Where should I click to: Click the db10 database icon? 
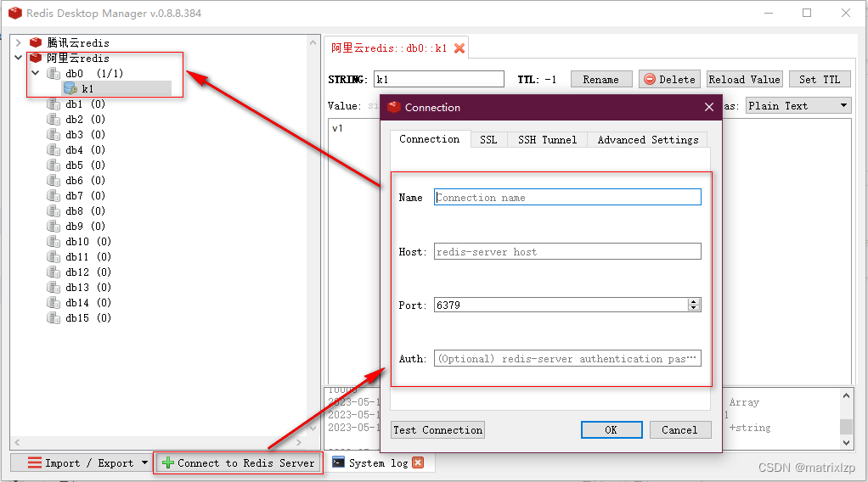click(54, 242)
